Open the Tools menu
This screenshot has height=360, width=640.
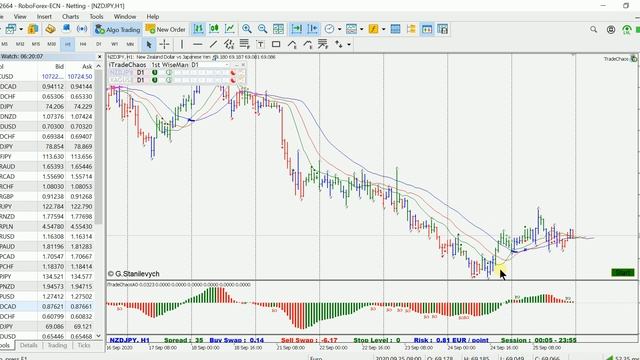96,17
